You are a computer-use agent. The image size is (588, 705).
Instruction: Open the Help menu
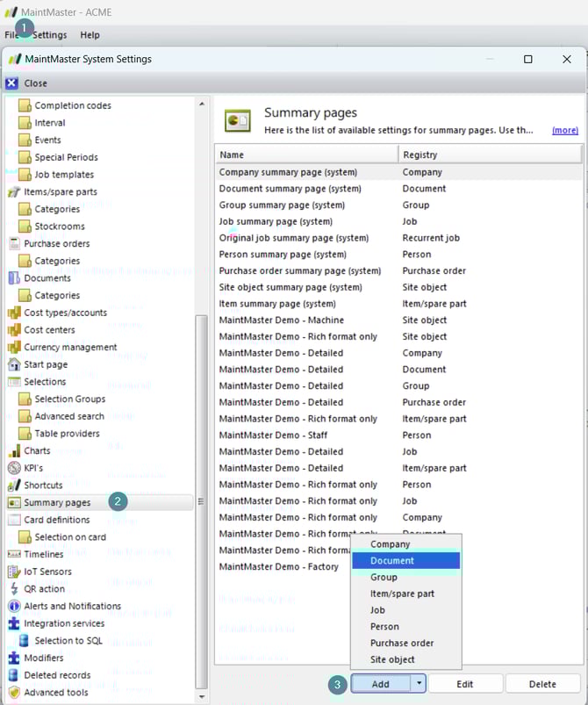tap(90, 35)
